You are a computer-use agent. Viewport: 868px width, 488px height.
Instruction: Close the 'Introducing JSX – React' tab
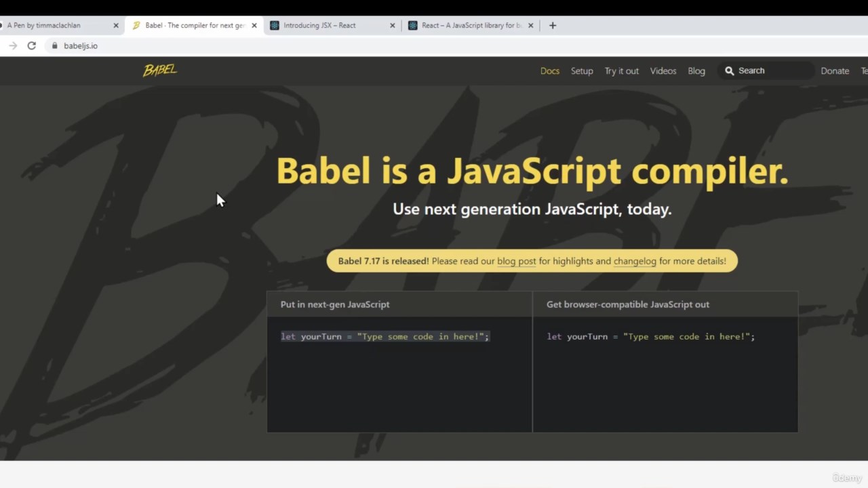[393, 25]
